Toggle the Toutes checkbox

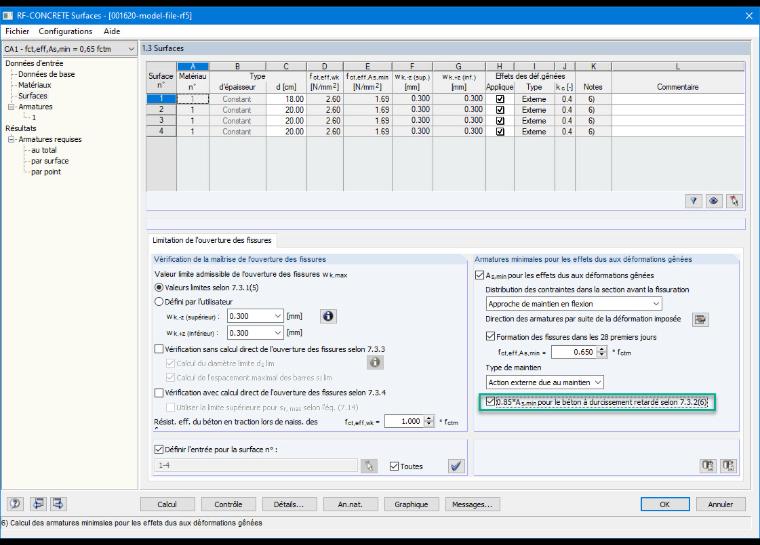click(x=394, y=466)
